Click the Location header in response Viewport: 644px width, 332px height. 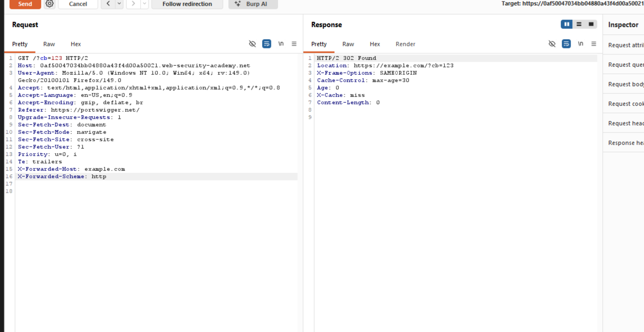point(385,65)
